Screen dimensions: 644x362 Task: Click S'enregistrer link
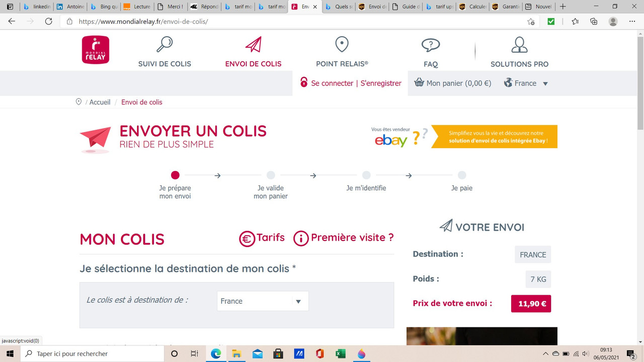pyautogui.click(x=381, y=83)
